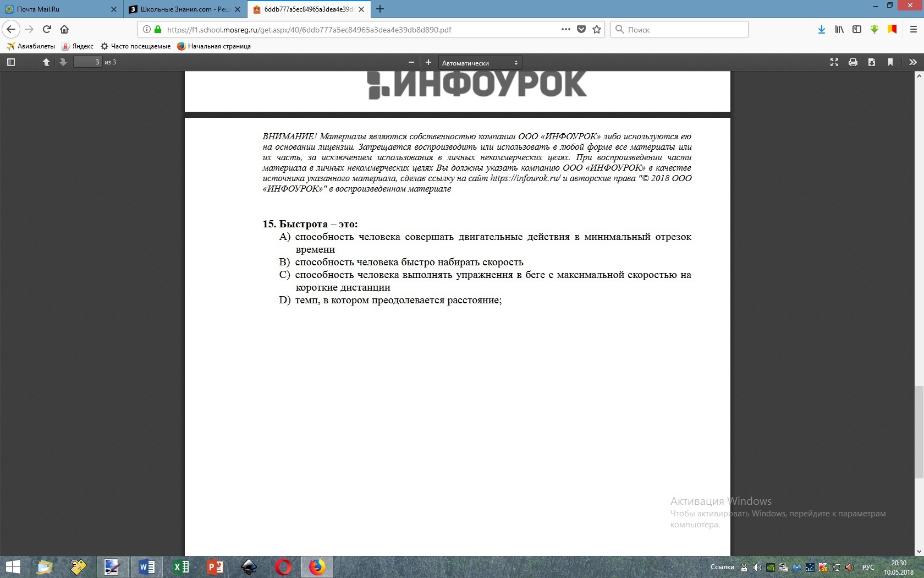
Task: Open the Авиабилеты bookmark
Action: 31,46
